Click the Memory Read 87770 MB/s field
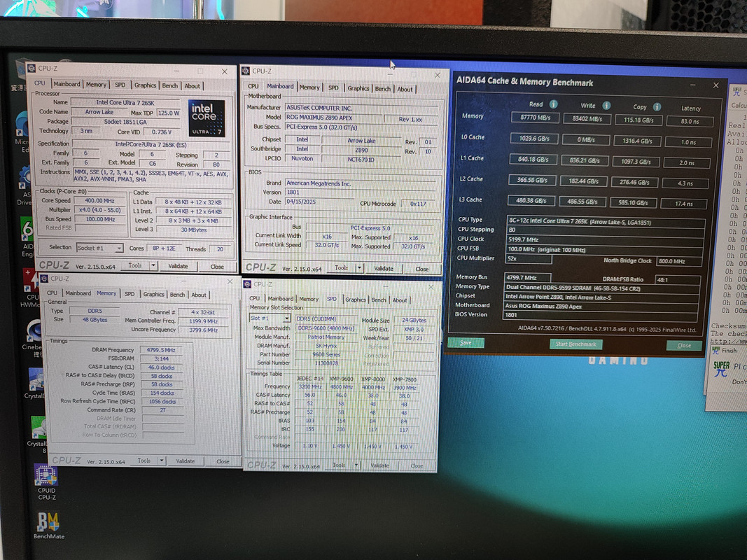747x560 pixels. (x=535, y=117)
